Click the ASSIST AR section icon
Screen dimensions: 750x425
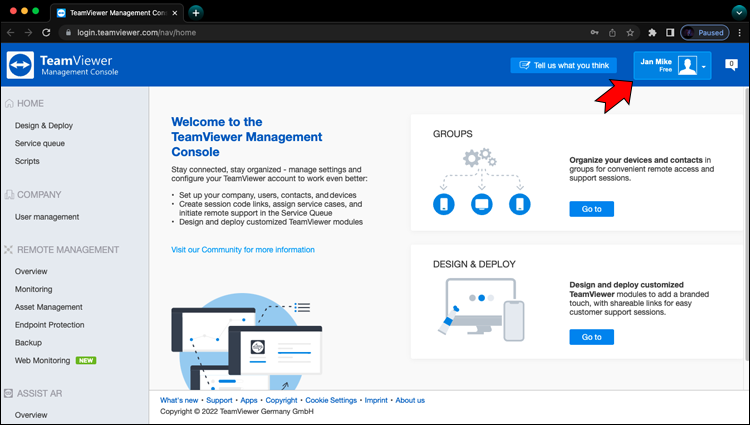[x=9, y=393]
